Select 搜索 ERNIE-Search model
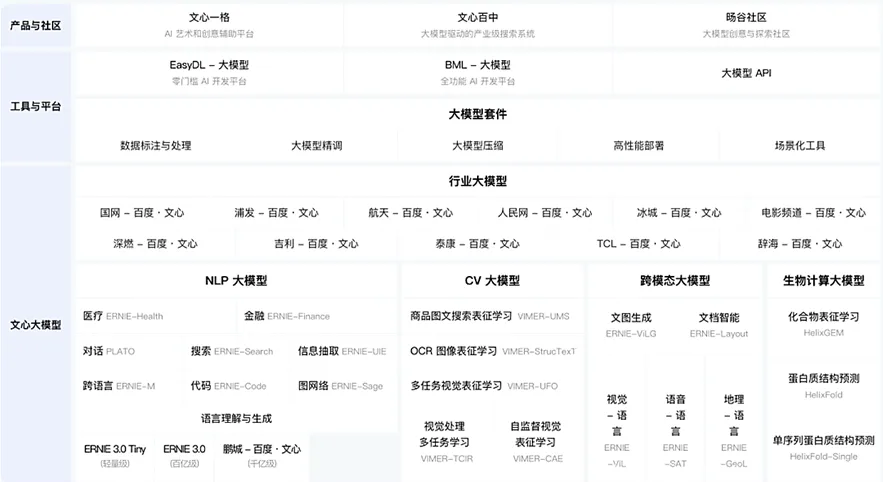Viewport: 883px width, 482px height. pyautogui.click(x=231, y=351)
